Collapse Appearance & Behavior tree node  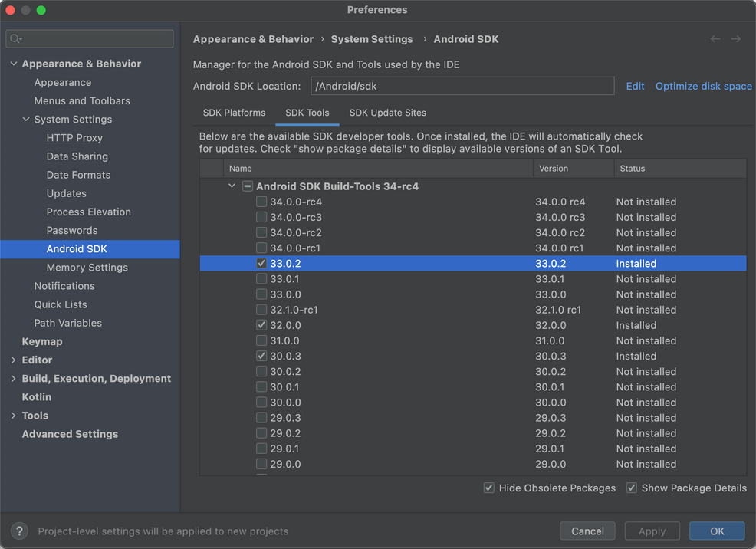(14, 64)
